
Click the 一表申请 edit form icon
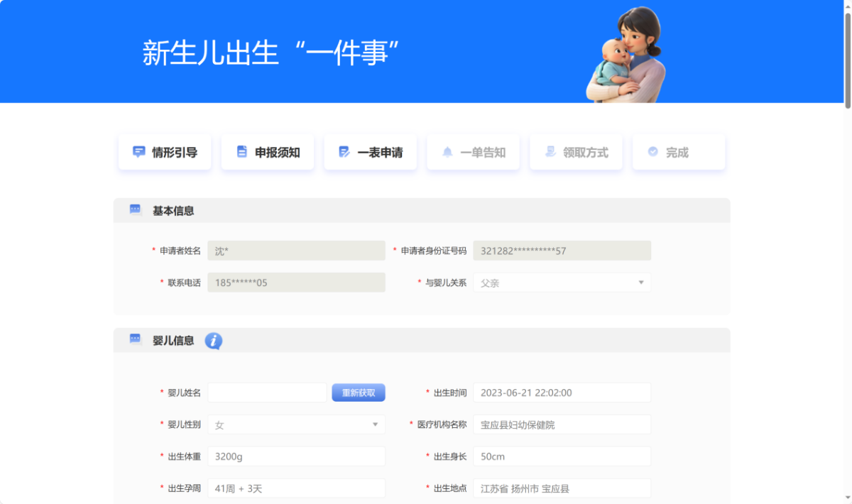344,152
